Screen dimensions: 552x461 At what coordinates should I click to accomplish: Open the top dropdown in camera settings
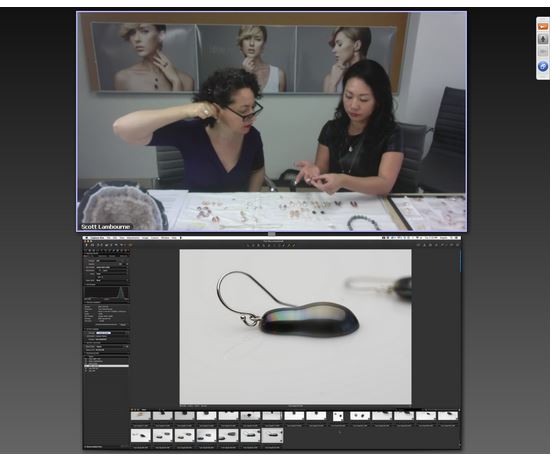point(112,261)
